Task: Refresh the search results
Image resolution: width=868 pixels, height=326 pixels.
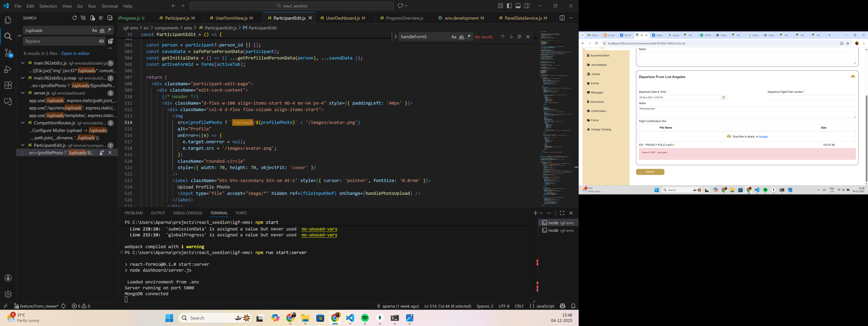Action: [x=74, y=18]
